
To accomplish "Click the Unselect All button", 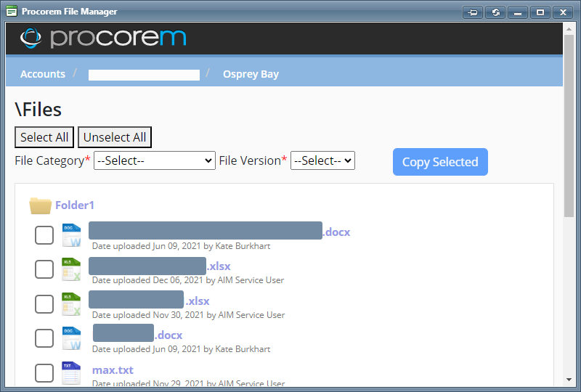I will 115,137.
